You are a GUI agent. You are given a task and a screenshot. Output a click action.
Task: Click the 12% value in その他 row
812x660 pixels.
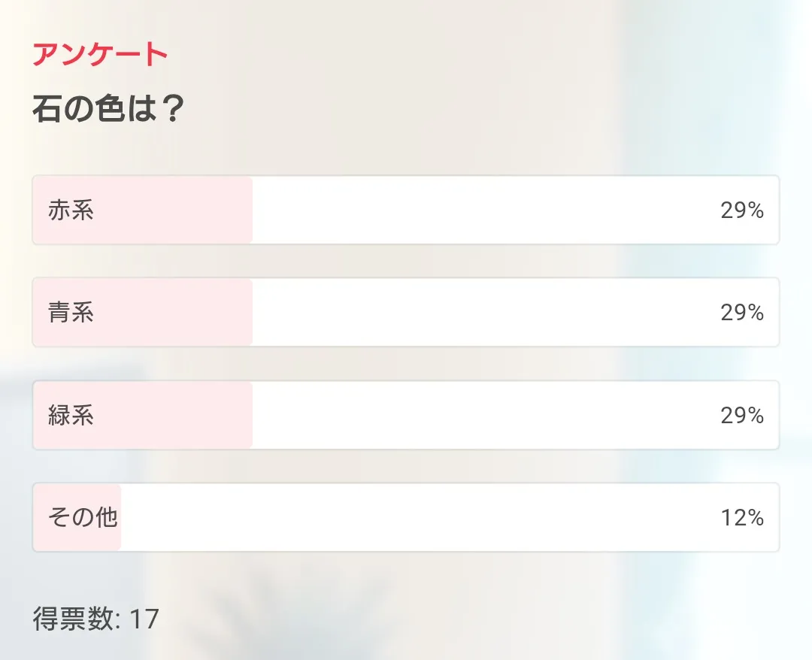click(x=742, y=517)
